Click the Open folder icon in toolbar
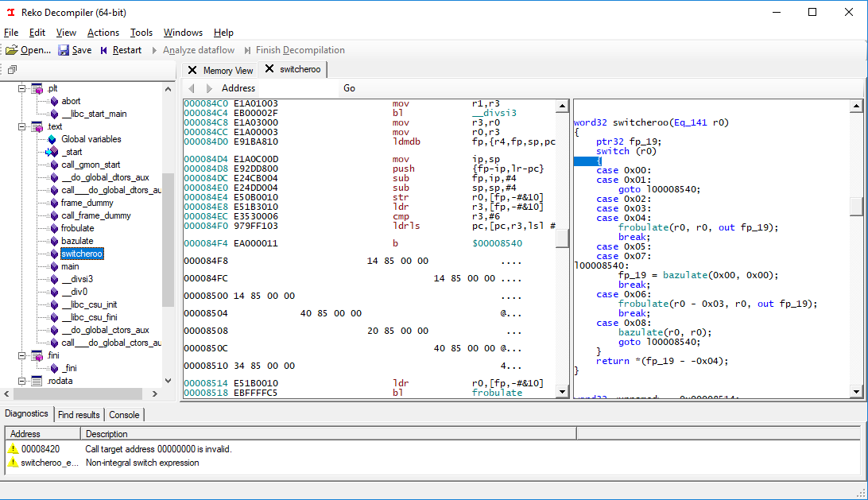Viewport: 868px width, 500px height. coord(11,50)
